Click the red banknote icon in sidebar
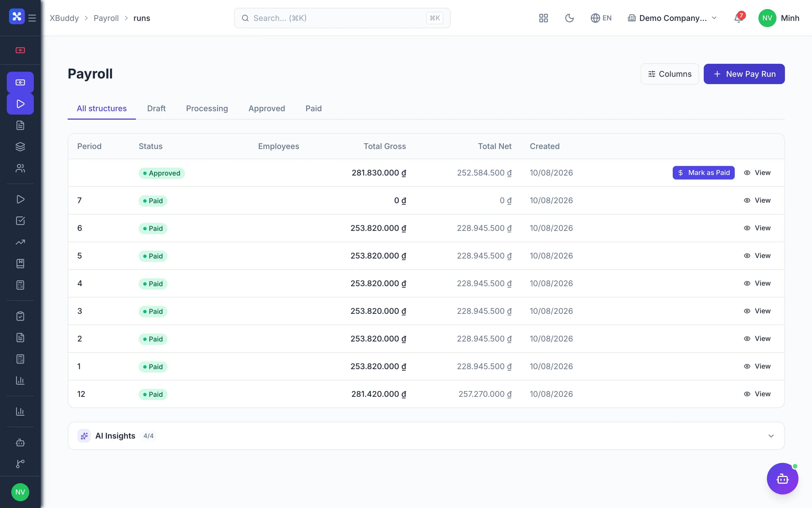Viewport: 812px width, 508px height. click(x=20, y=50)
